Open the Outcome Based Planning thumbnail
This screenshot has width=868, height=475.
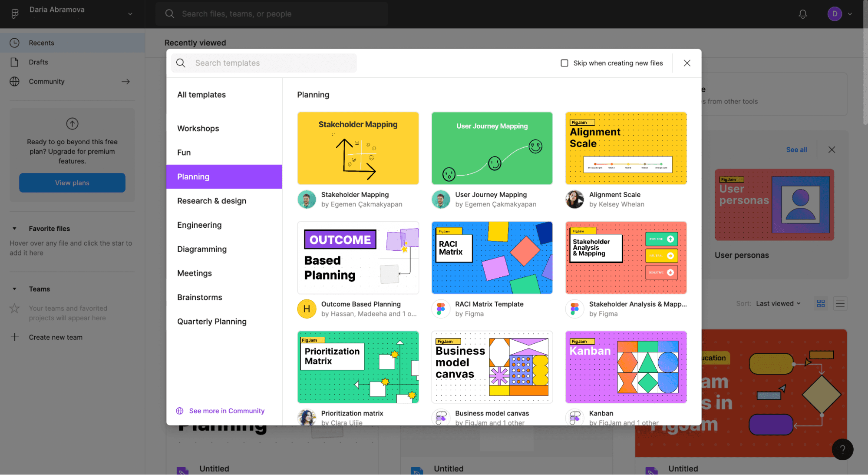358,258
